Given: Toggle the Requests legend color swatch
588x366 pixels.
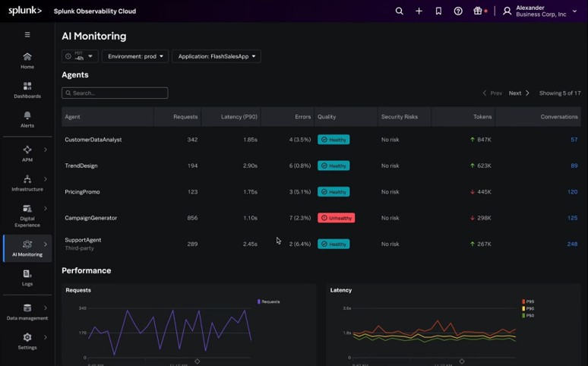Looking at the screenshot, I should pyautogui.click(x=259, y=301).
